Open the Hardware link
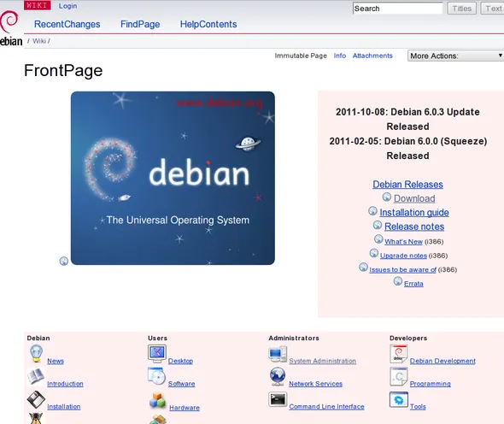This screenshot has width=504, height=424. (x=185, y=408)
